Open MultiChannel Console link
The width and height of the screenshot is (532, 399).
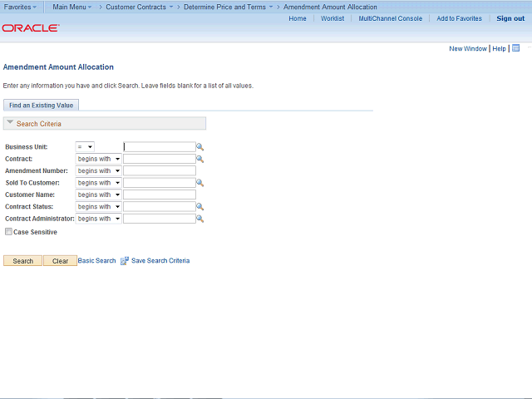click(x=391, y=18)
